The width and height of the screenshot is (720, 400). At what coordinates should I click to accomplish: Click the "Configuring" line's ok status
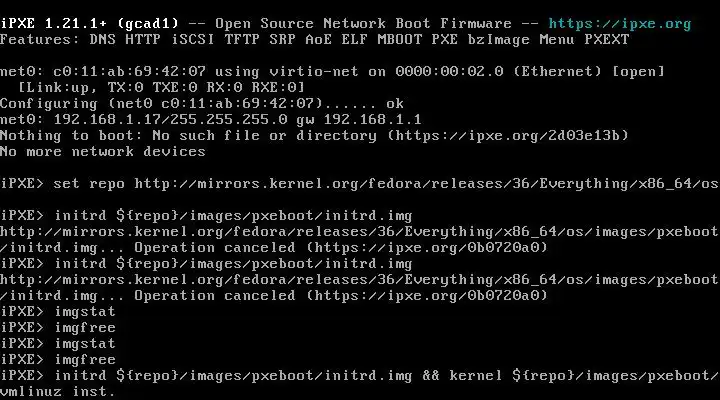[x=394, y=104]
